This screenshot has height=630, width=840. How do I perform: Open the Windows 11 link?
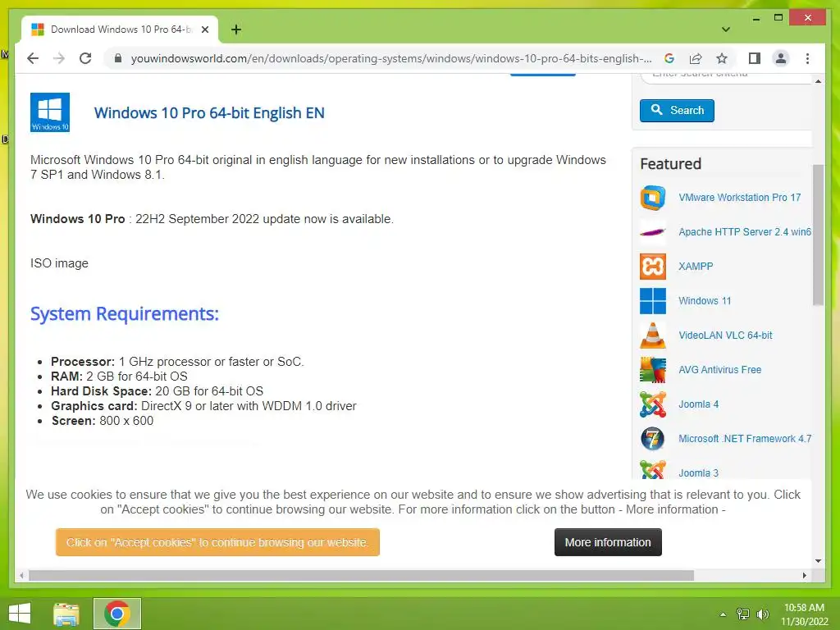coord(705,300)
